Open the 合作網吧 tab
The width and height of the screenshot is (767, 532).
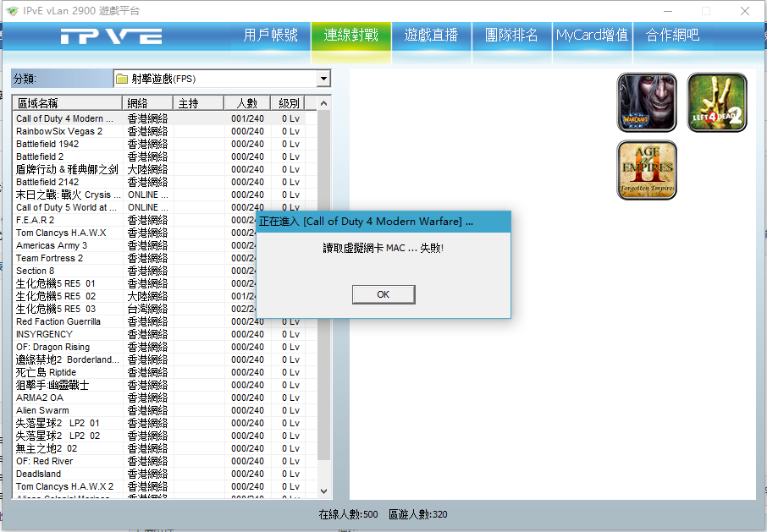(x=672, y=36)
